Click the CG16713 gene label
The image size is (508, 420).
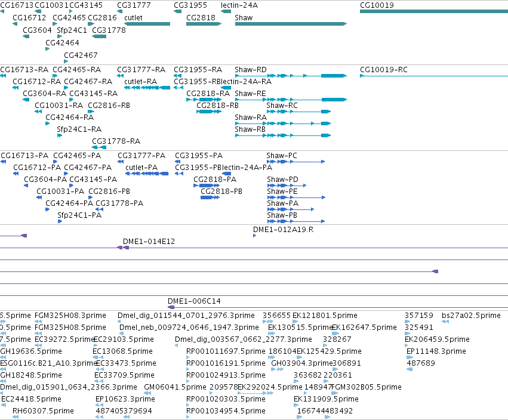pos(17,5)
